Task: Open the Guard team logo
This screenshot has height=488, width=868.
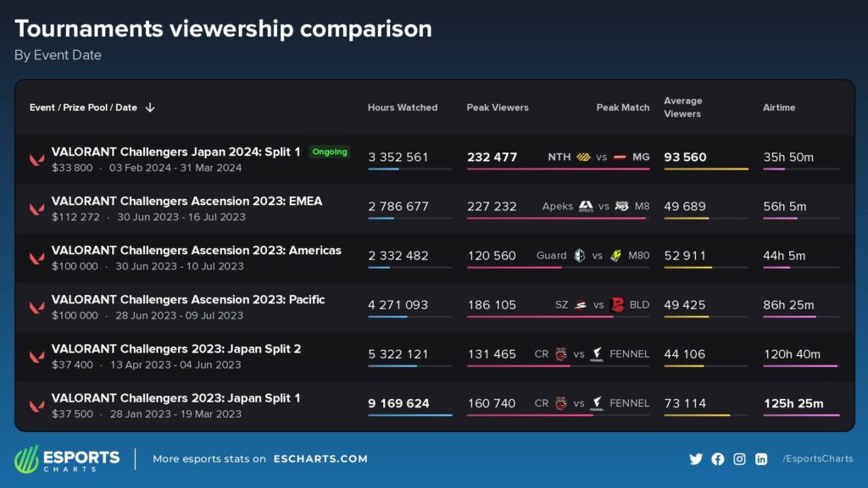Action: (581, 255)
